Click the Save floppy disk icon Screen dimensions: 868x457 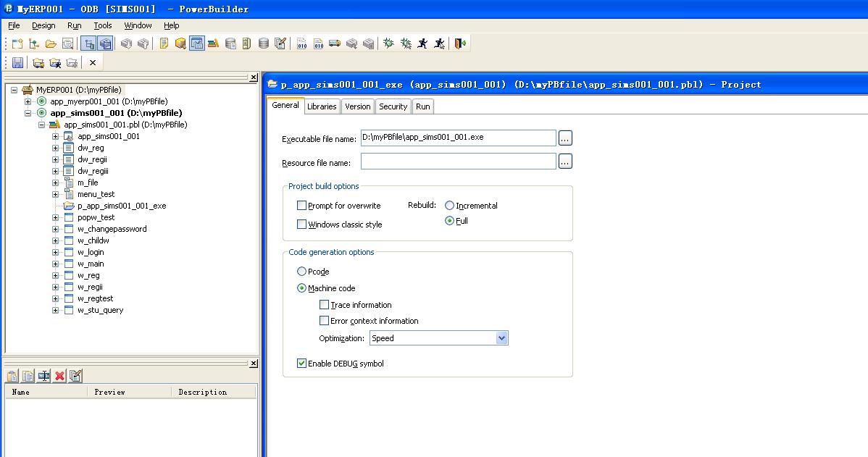pos(17,62)
